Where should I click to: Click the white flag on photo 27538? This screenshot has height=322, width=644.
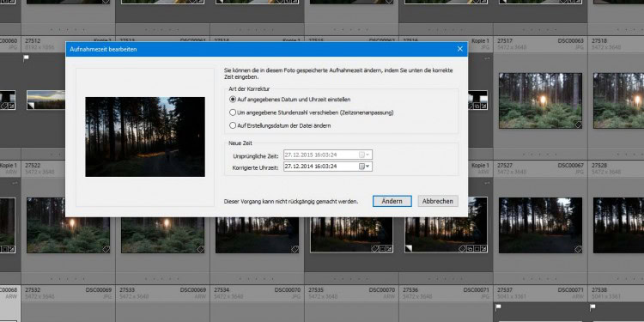coord(592,307)
